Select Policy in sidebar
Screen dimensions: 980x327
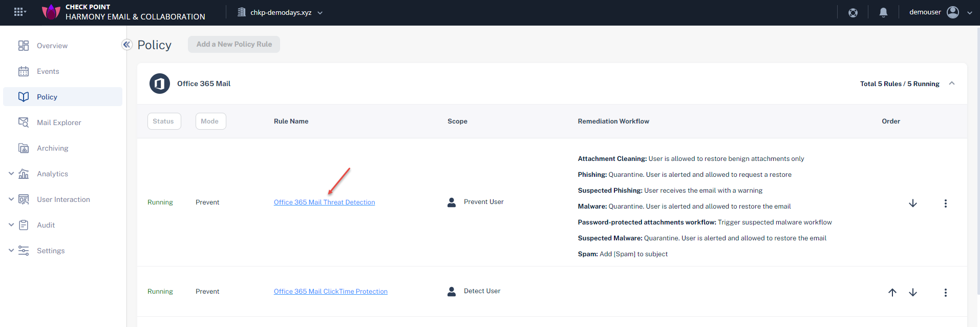[x=62, y=97]
